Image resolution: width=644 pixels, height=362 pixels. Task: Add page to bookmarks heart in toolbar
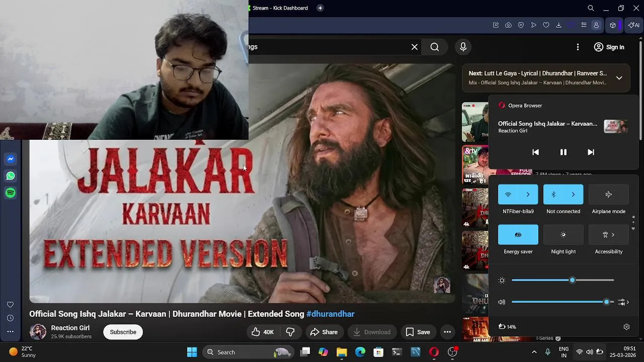point(546,25)
